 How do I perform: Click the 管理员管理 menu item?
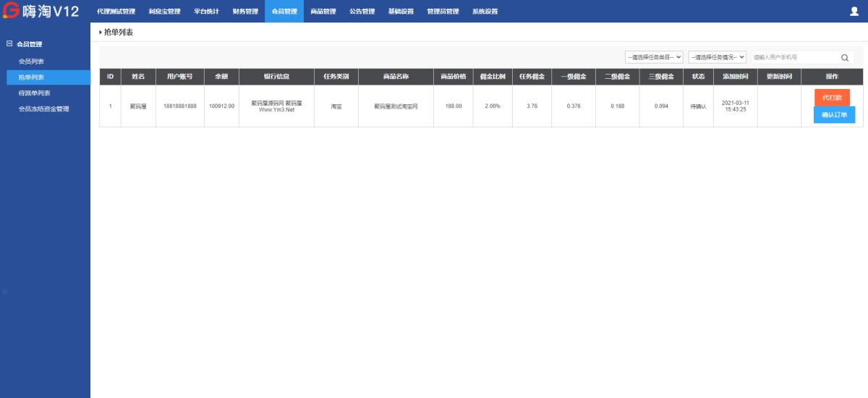[443, 12]
